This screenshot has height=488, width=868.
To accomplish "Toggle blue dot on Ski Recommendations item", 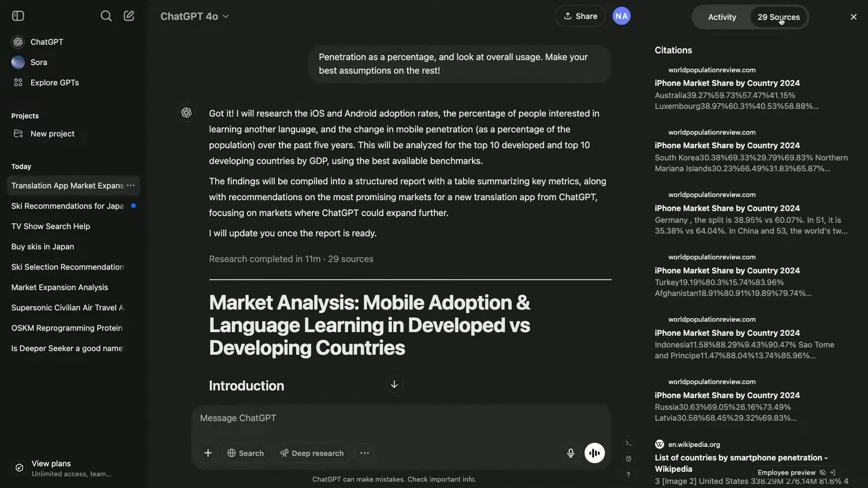I will tap(132, 206).
